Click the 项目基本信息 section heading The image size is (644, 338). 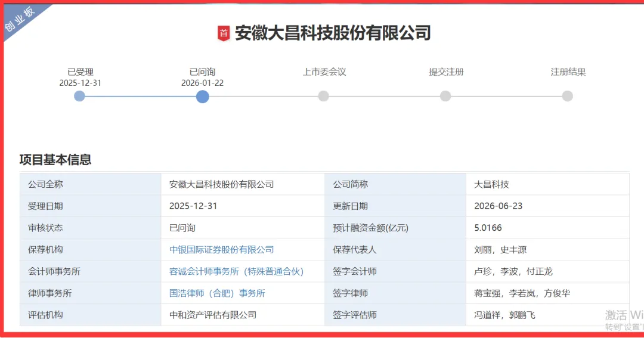(x=55, y=160)
